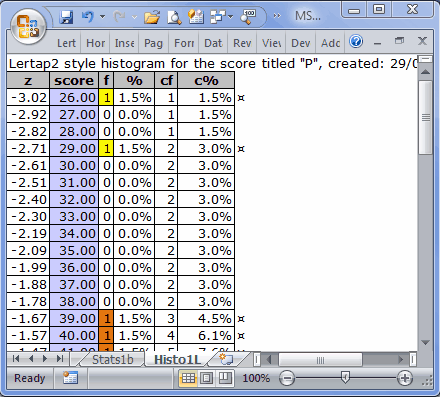Restore the workbook window inside Excel
The height and width of the screenshot is (397, 440).
tap(399, 41)
